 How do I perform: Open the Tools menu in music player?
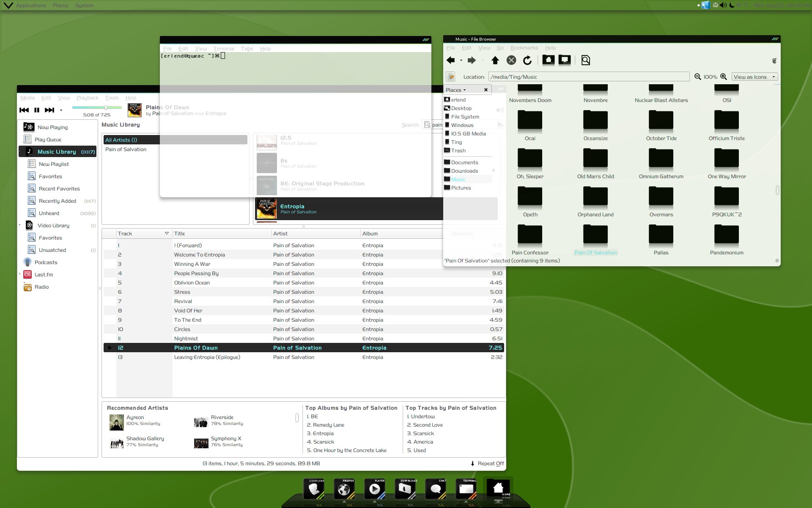pyautogui.click(x=112, y=98)
